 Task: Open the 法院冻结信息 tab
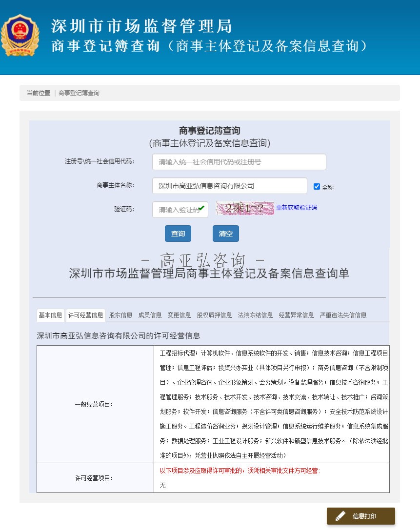pos(255,315)
